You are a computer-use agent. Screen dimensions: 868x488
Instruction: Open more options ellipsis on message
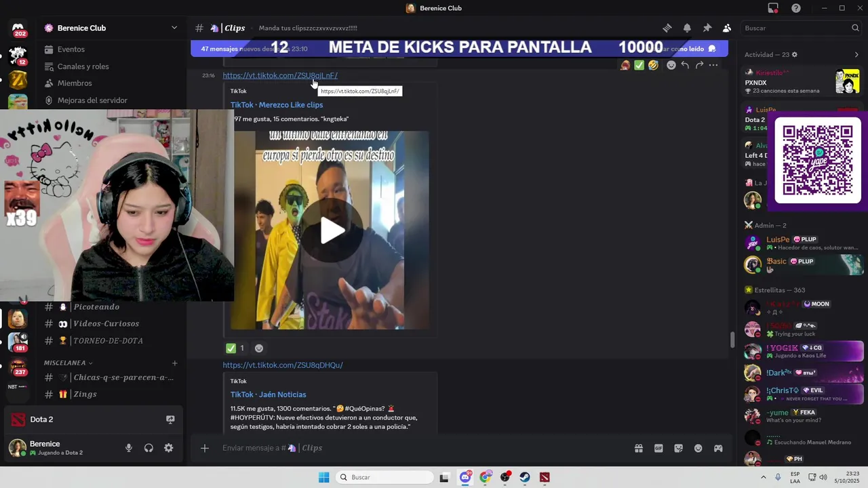tap(713, 65)
